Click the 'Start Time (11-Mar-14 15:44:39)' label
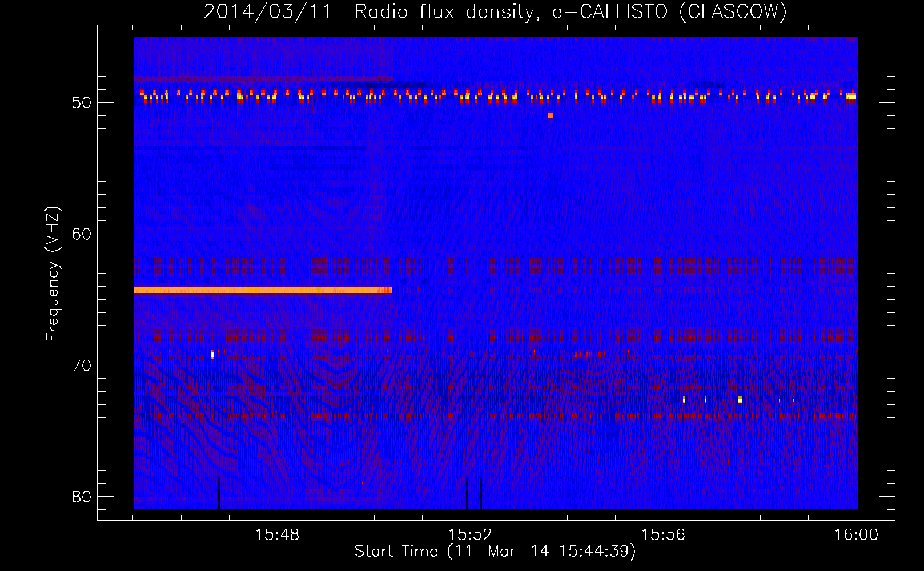 point(495,551)
